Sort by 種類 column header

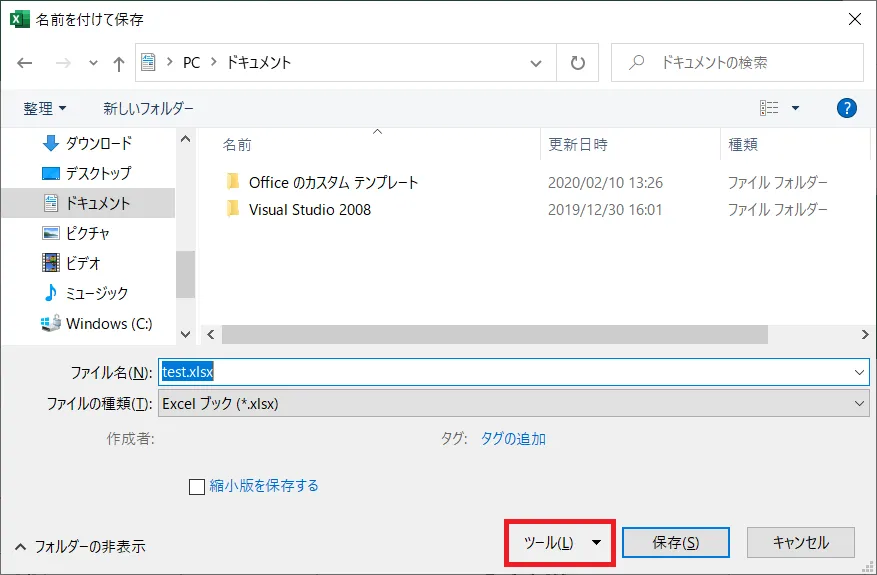click(743, 145)
